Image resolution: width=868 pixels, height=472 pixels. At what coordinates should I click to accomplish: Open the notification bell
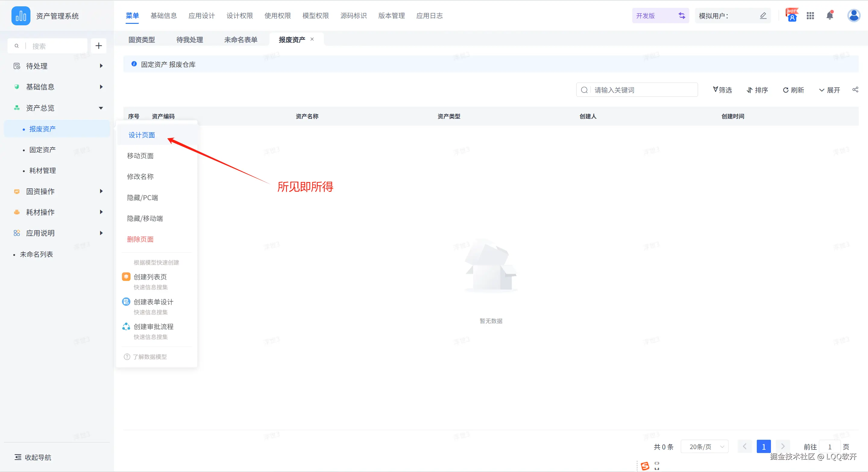point(830,15)
